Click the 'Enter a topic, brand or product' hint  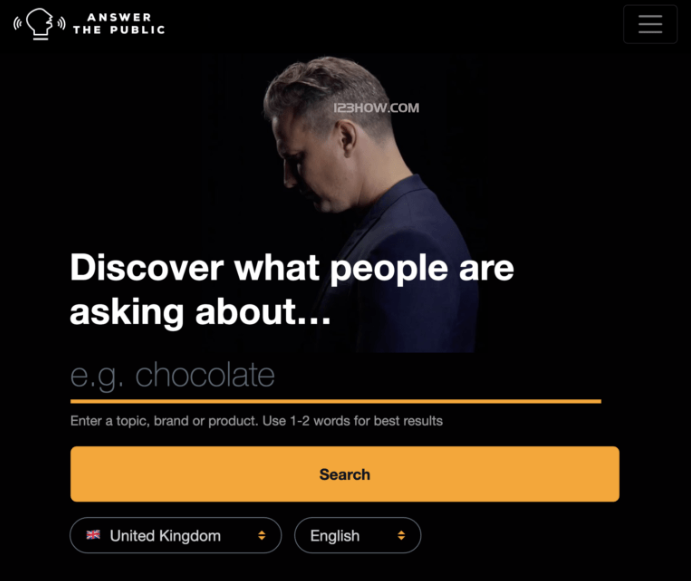point(256,421)
